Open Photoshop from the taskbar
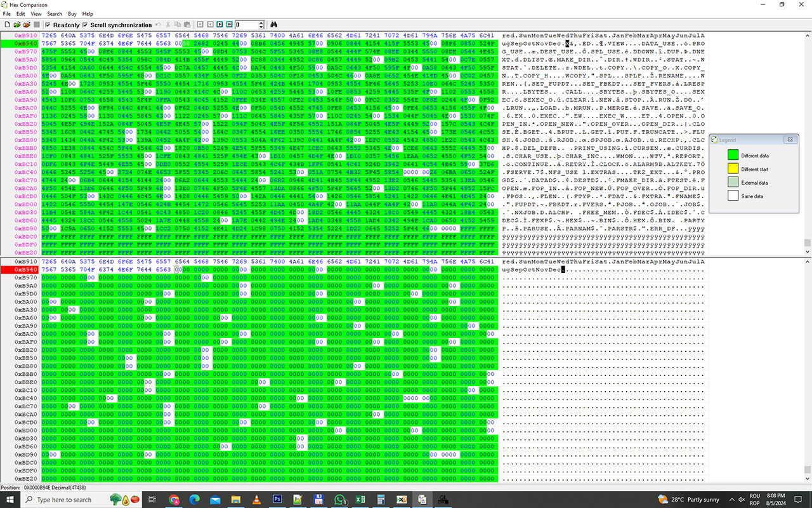The image size is (812, 508). point(277,500)
